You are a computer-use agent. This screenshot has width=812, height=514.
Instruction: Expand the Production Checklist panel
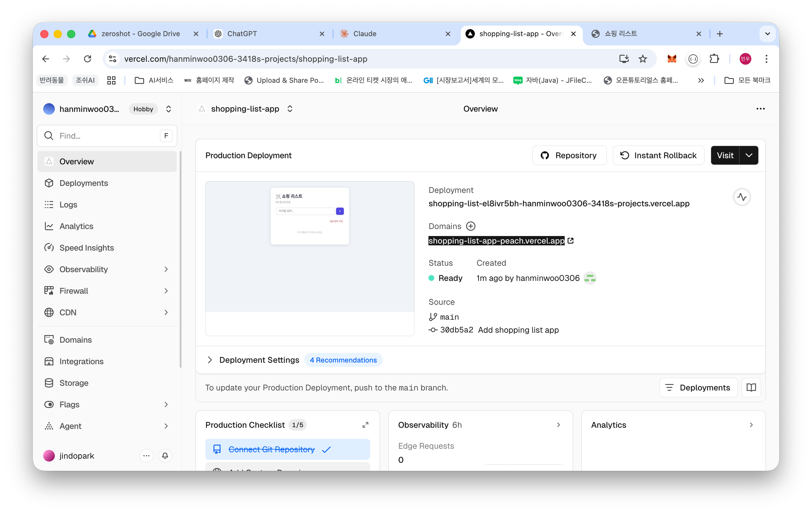tap(365, 425)
